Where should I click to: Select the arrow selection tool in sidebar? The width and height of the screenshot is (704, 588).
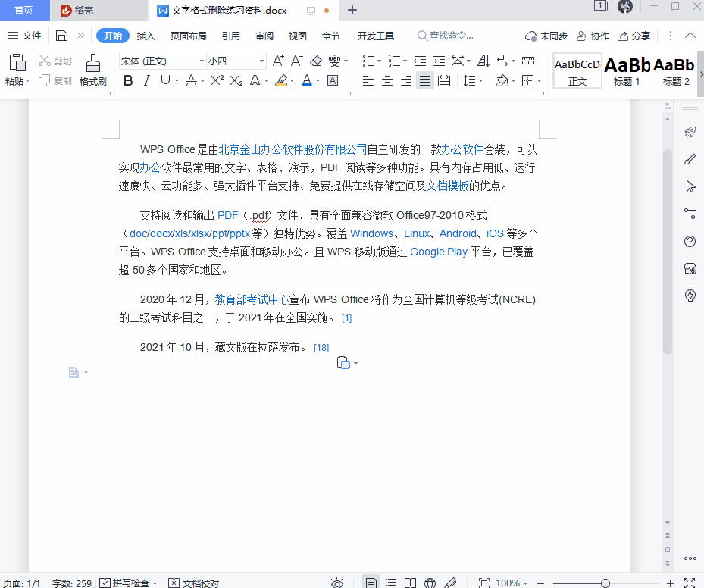click(x=690, y=186)
